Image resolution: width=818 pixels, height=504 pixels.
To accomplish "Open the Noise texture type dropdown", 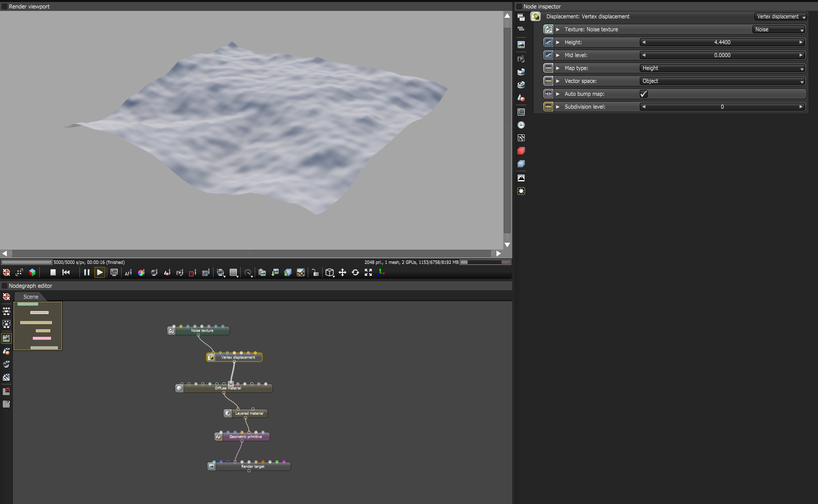I will click(779, 29).
